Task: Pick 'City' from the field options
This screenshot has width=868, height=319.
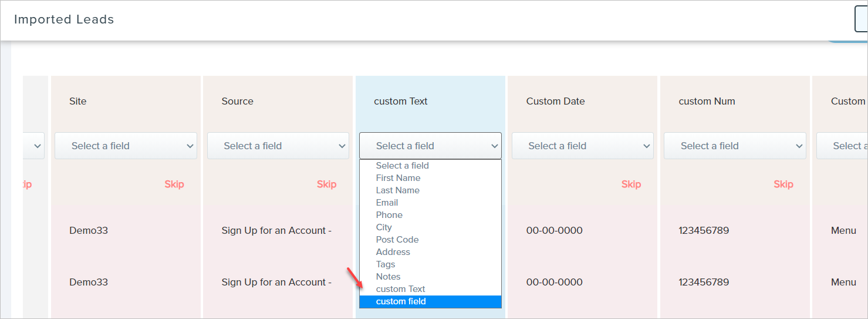Action: point(384,227)
